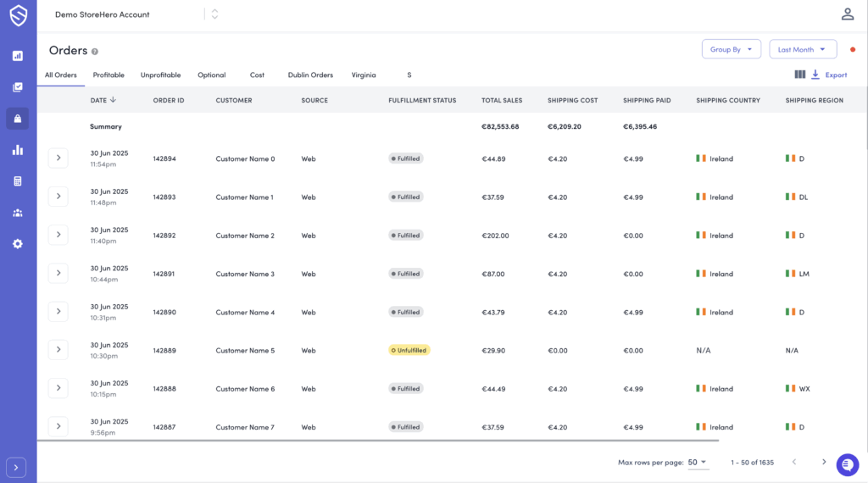Select the Dublin Orders tab
Viewport: 868px width, 483px height.
pos(310,75)
